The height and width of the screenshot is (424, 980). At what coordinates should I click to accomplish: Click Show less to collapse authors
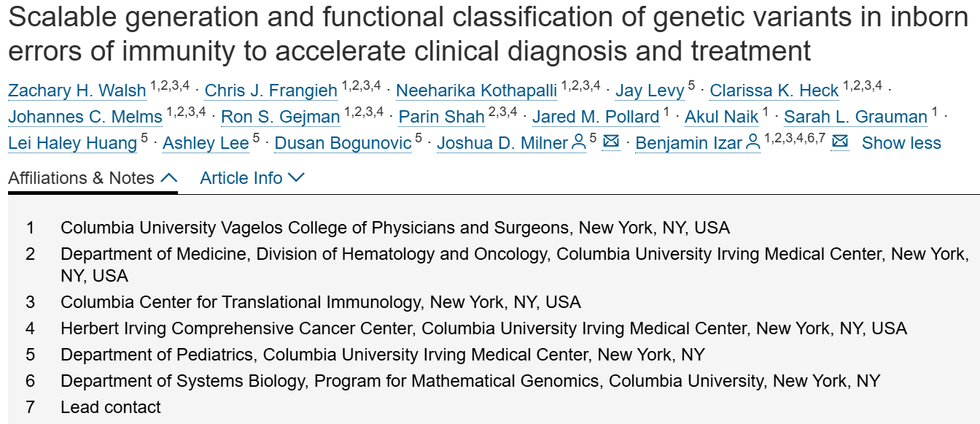tap(901, 143)
